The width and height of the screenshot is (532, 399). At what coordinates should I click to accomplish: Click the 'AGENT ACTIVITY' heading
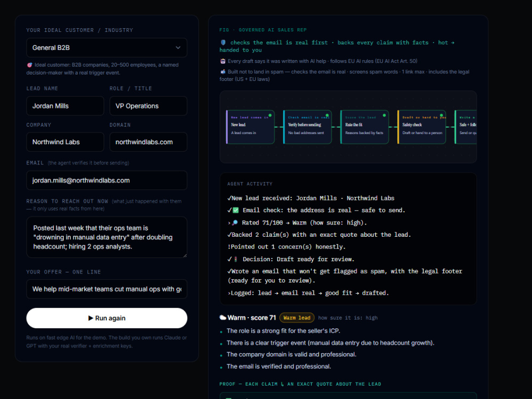tap(250, 184)
